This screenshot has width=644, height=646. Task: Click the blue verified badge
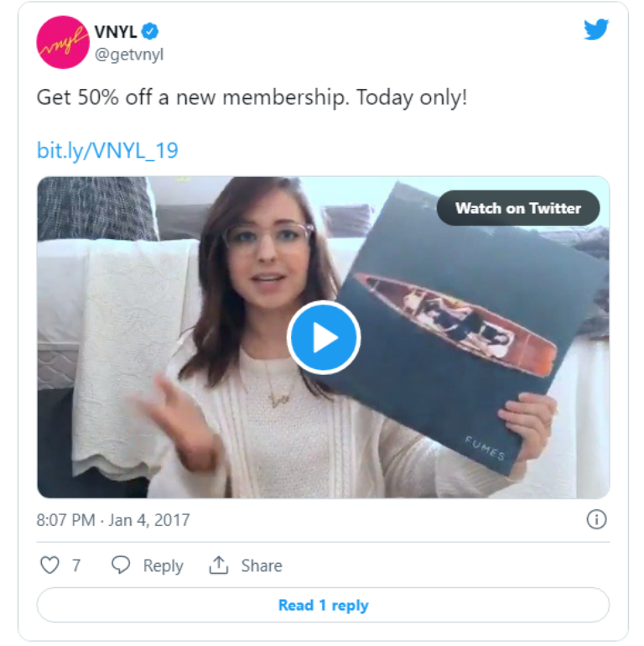pos(150,33)
